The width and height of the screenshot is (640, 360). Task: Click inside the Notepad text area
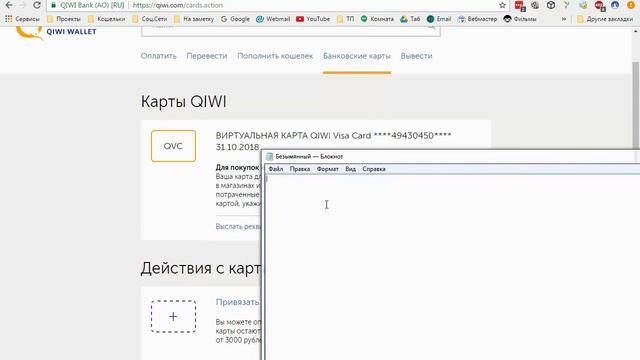(x=452, y=267)
